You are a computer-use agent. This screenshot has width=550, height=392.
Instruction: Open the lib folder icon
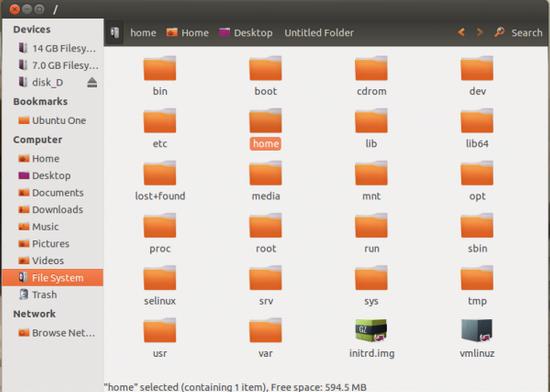(x=371, y=121)
